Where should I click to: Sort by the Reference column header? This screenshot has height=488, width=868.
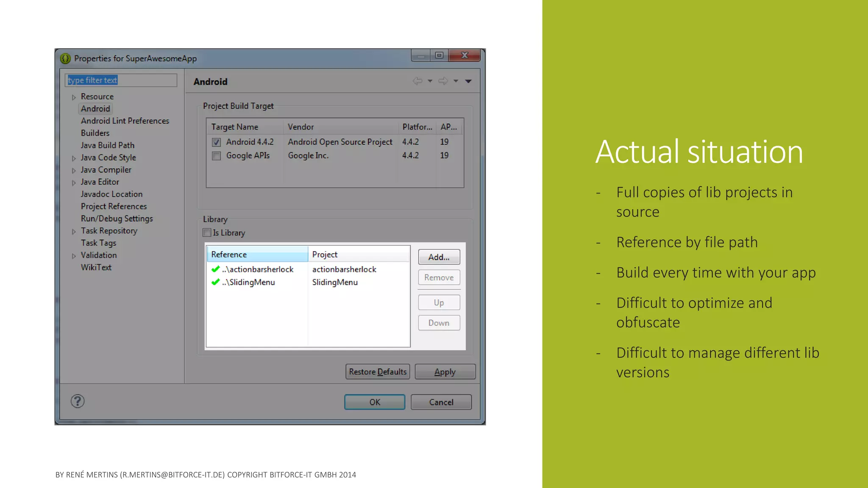click(x=257, y=254)
